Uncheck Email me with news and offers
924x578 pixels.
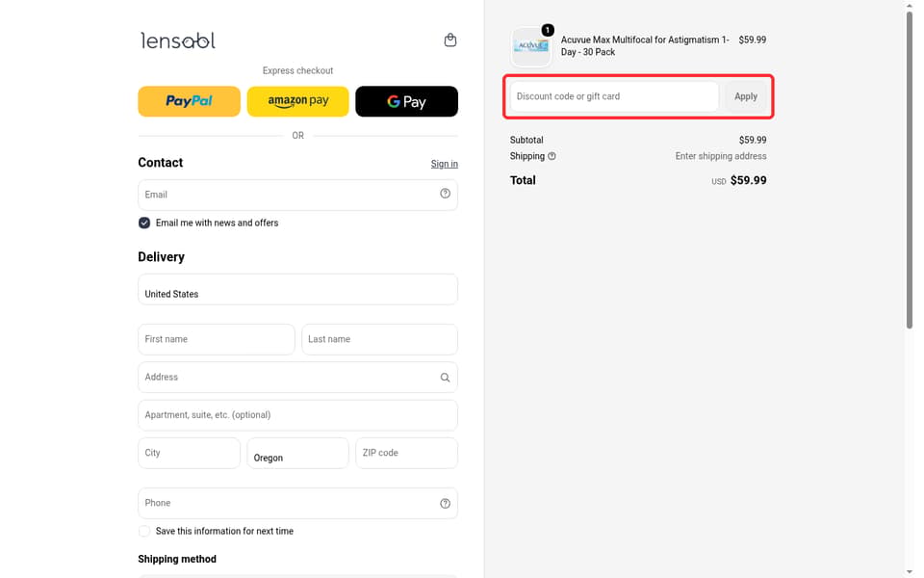coord(144,223)
